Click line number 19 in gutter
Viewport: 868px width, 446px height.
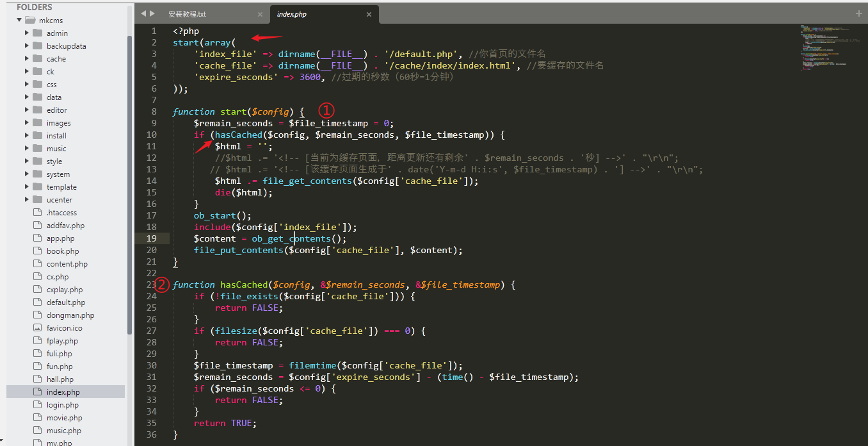pyautogui.click(x=152, y=238)
